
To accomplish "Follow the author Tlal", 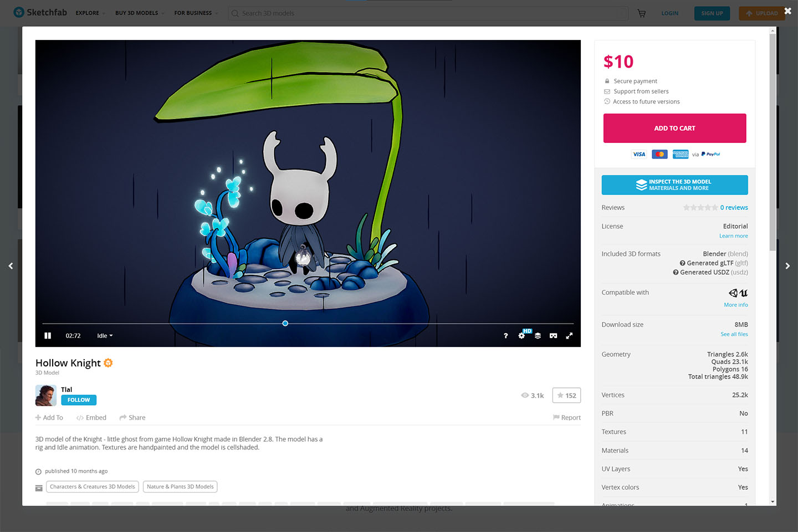I will (x=79, y=400).
